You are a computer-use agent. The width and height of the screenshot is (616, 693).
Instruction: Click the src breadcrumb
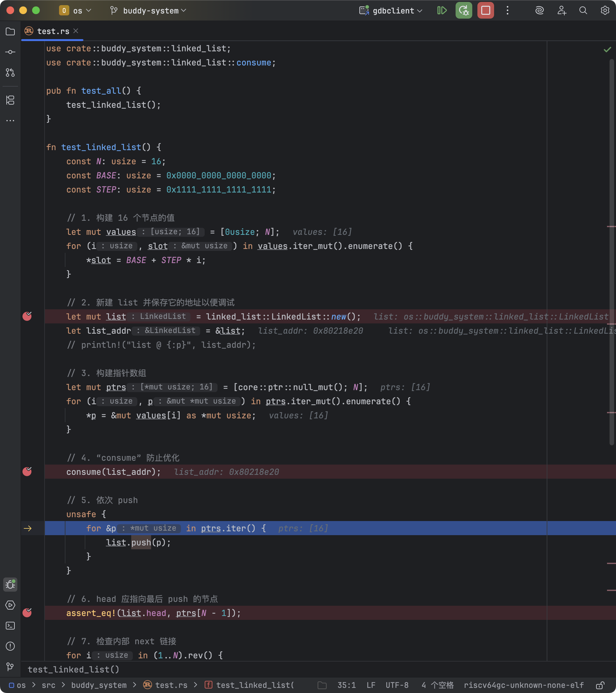pyautogui.click(x=48, y=685)
